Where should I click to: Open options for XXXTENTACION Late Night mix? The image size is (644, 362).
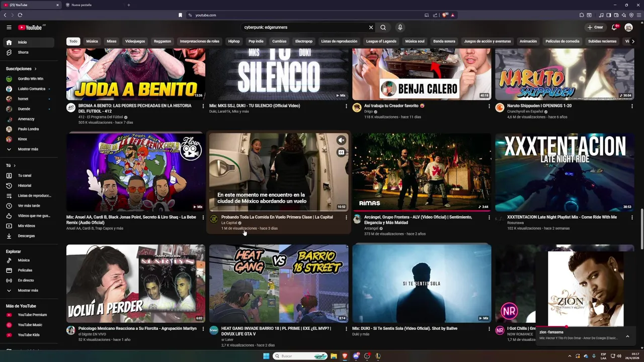pyautogui.click(x=632, y=217)
